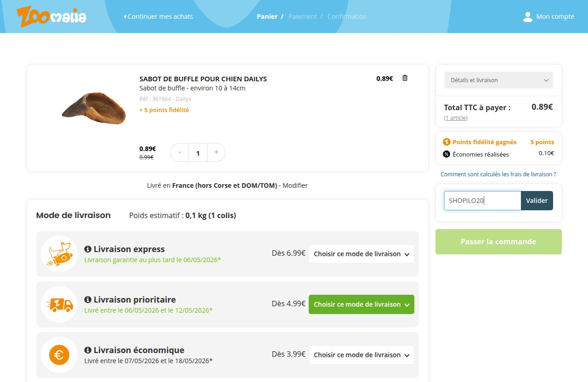
Task: Show info for Livraison express
Action: [88, 249]
